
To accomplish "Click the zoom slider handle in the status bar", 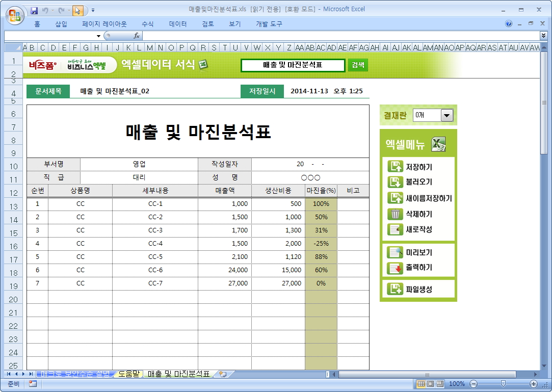I will pyautogui.click(x=503, y=384).
